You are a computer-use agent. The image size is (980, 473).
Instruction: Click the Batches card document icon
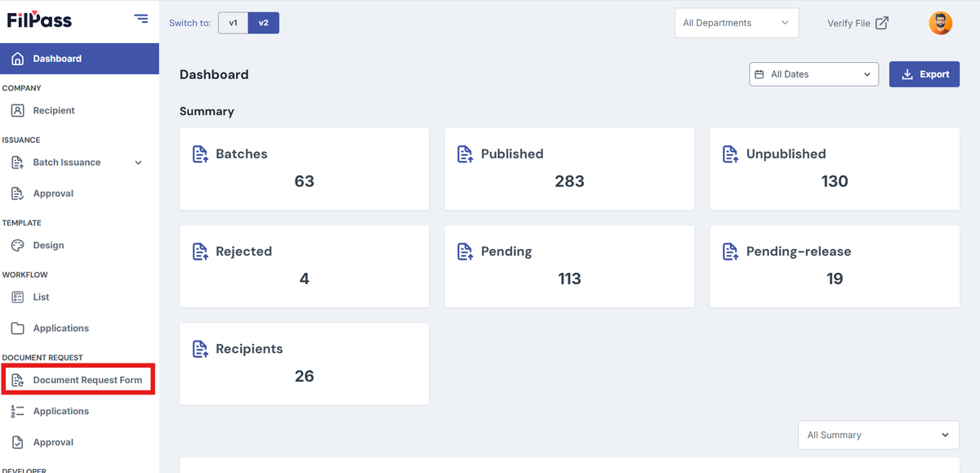[x=200, y=154]
